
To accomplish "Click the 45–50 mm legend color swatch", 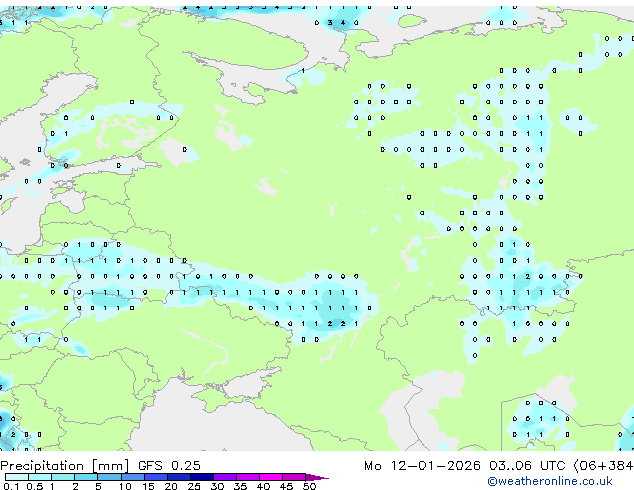I will point(294,477).
